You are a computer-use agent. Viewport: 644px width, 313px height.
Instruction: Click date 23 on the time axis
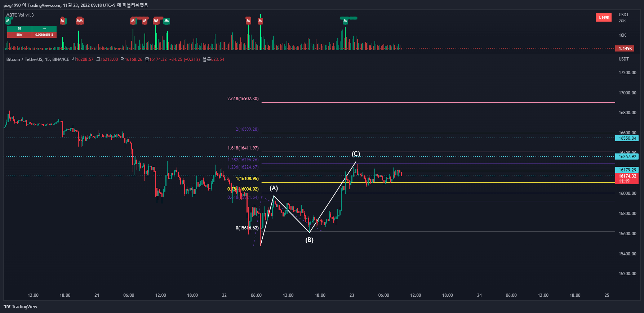tap(352, 295)
